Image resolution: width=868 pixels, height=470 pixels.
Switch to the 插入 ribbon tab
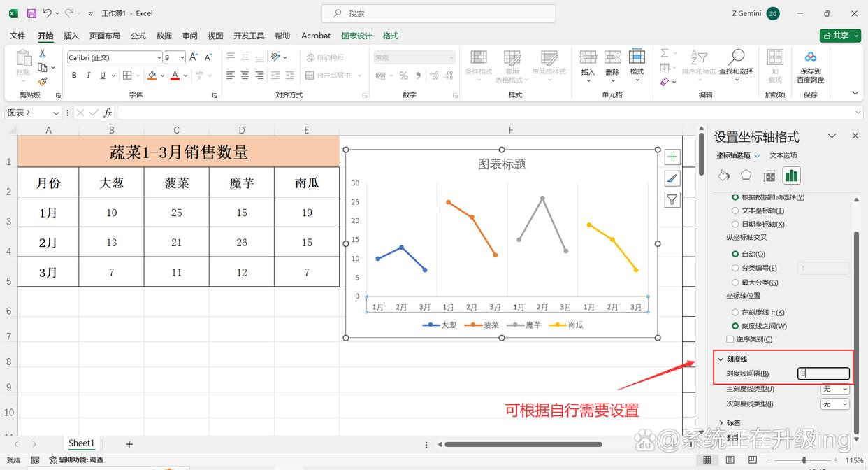coord(71,36)
